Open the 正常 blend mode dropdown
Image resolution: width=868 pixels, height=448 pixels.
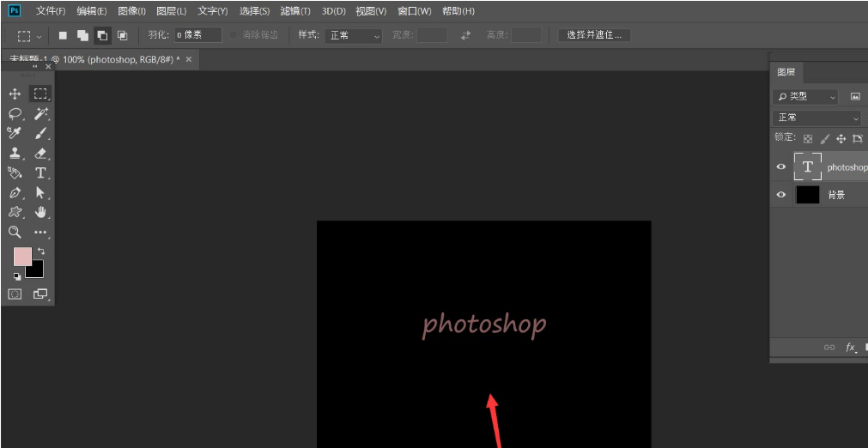817,118
